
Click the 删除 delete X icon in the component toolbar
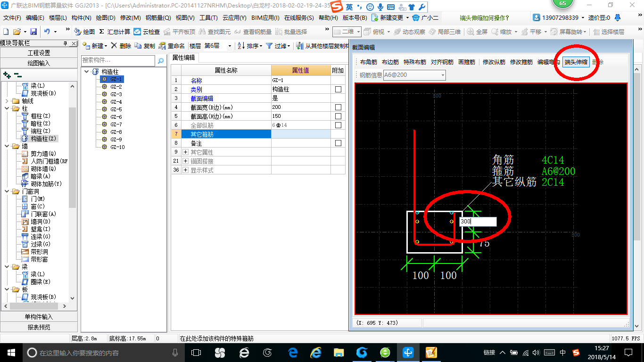click(114, 46)
